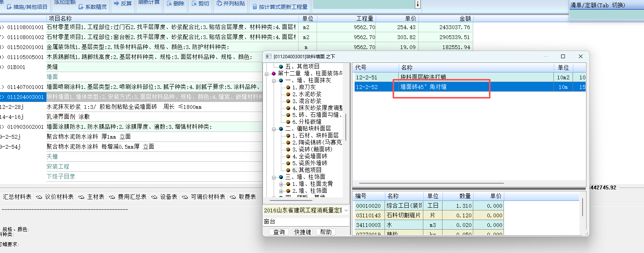Select 5.砖、石墙面勾缝 tree item icon
The height and width of the screenshot is (253, 644).
[x=288, y=115]
